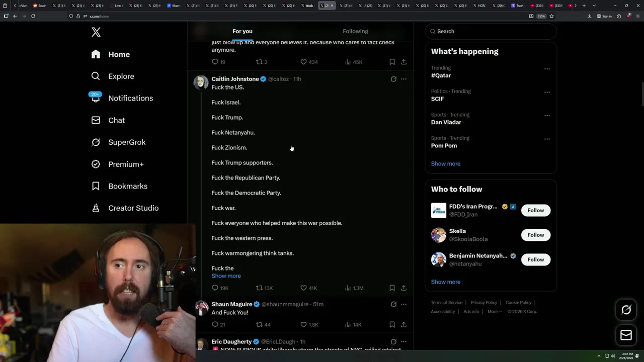The width and height of the screenshot is (644, 362).
Task: View analytics of the Shaun Maguire post
Action: point(353,325)
